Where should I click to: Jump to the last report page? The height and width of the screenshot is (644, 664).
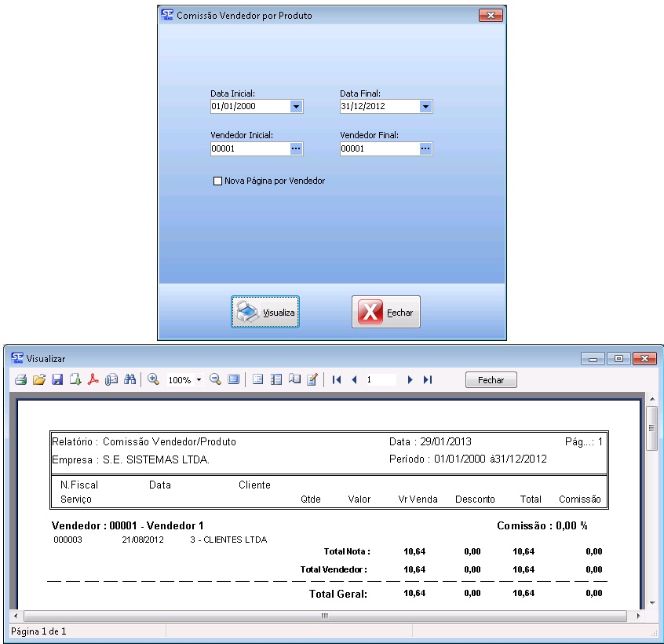428,380
